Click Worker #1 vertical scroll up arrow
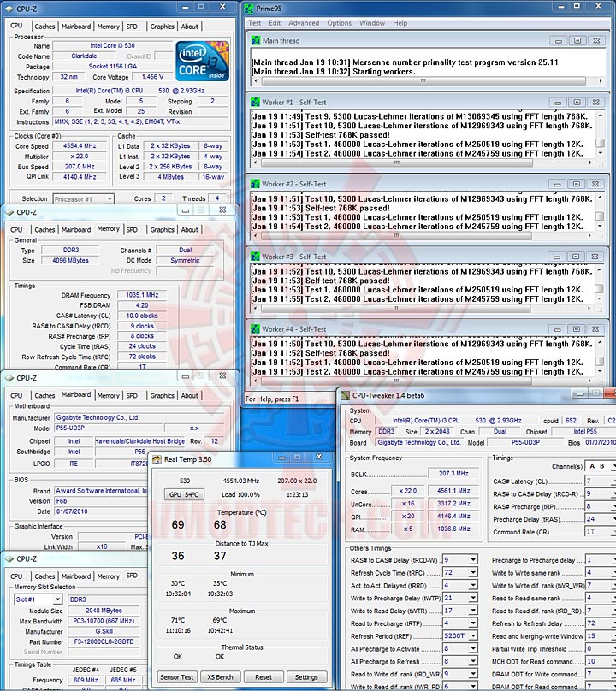Viewport: 616px width, 691px height. pyautogui.click(x=600, y=115)
